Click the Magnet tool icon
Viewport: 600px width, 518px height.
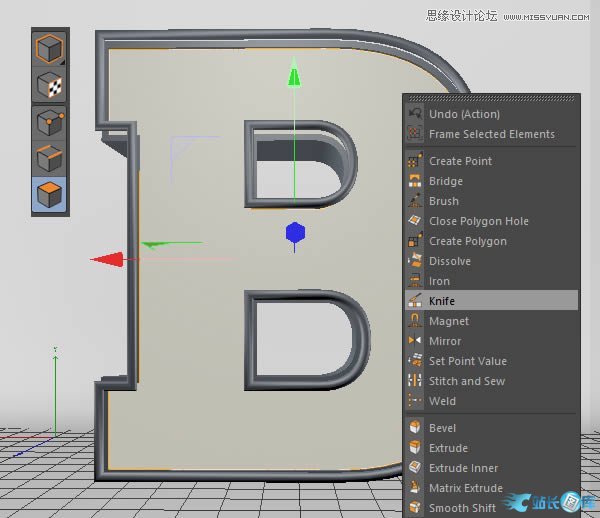tap(415, 321)
